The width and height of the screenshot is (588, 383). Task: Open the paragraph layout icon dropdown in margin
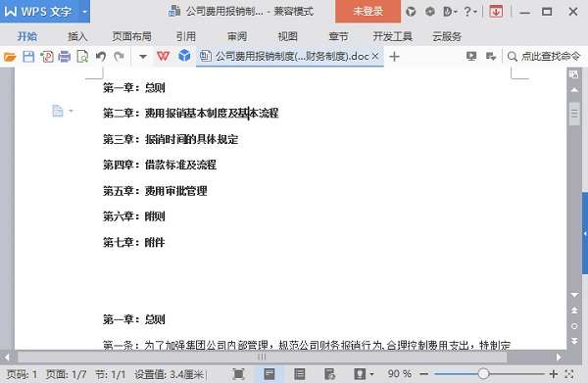click(x=62, y=111)
